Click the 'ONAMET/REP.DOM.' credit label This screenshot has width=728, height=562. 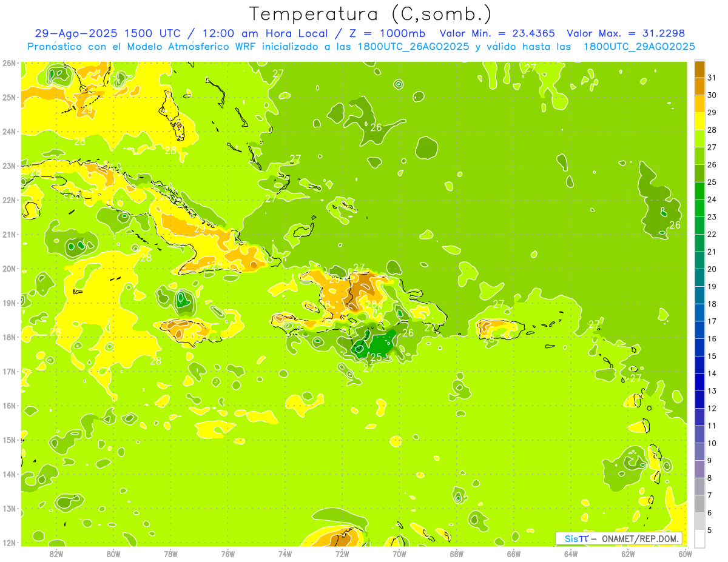click(x=640, y=538)
